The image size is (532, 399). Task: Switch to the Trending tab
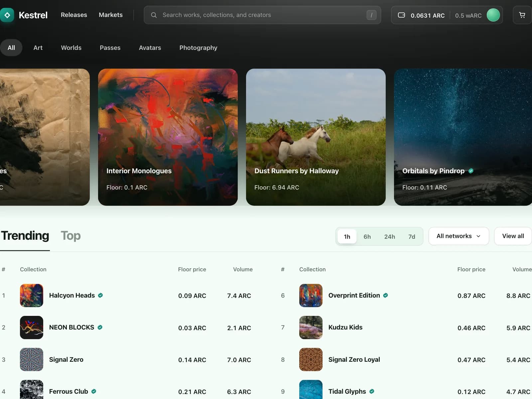click(x=25, y=236)
